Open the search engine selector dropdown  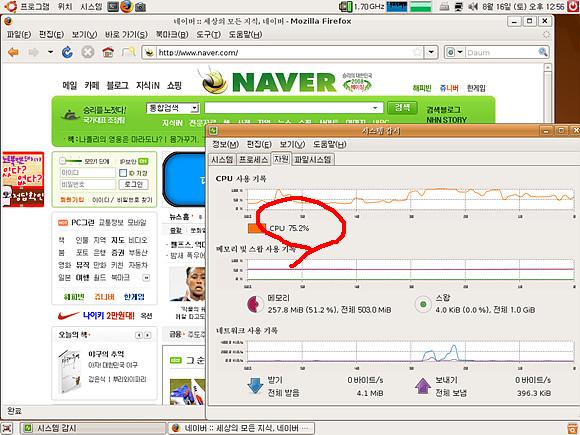click(455, 52)
